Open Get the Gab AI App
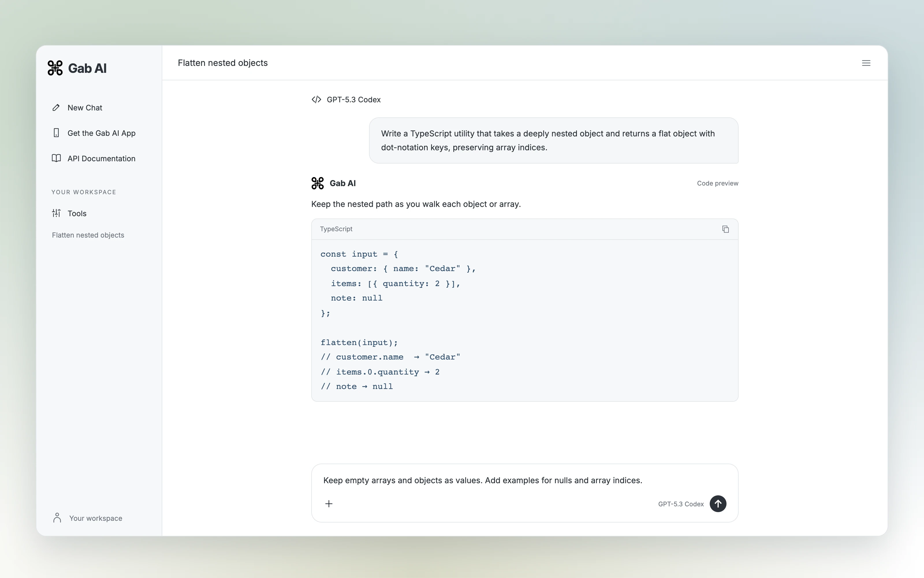Screen dimensions: 924x578 [x=102, y=133]
